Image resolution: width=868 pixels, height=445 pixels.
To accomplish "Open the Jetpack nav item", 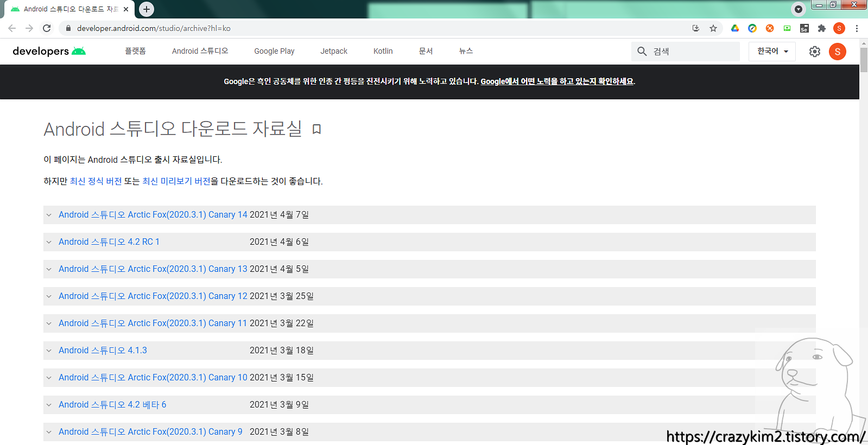I will click(334, 51).
